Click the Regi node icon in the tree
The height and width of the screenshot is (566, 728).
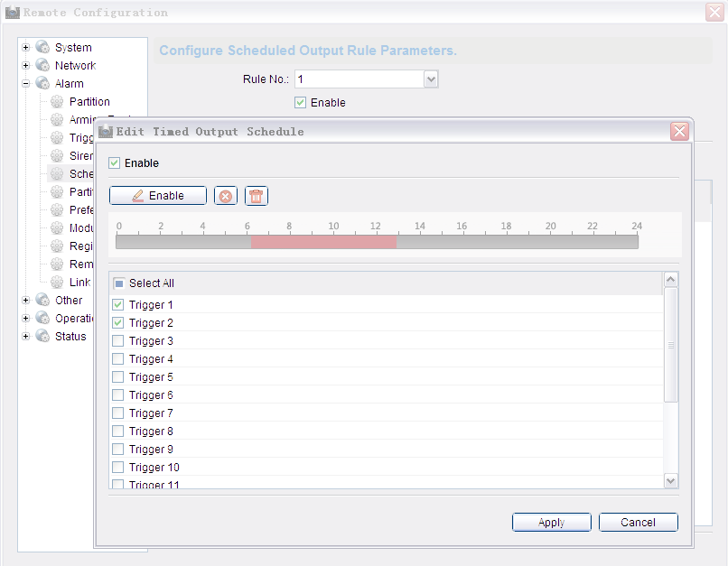[x=57, y=246]
